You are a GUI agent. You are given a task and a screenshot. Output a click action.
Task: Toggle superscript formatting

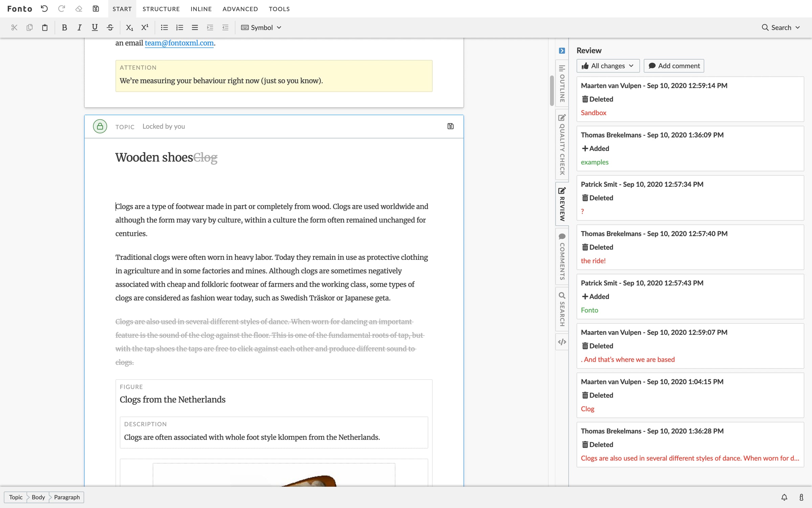(145, 27)
